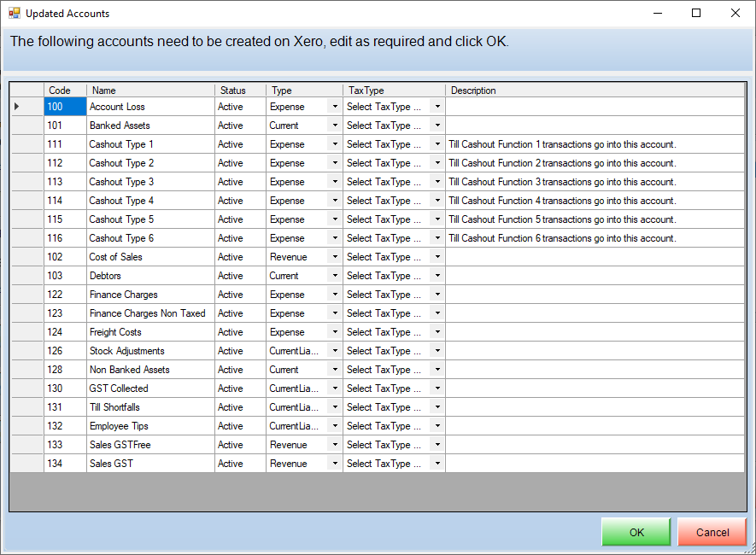
Task: Select the row header for Till Shortfalls
Action: point(27,407)
